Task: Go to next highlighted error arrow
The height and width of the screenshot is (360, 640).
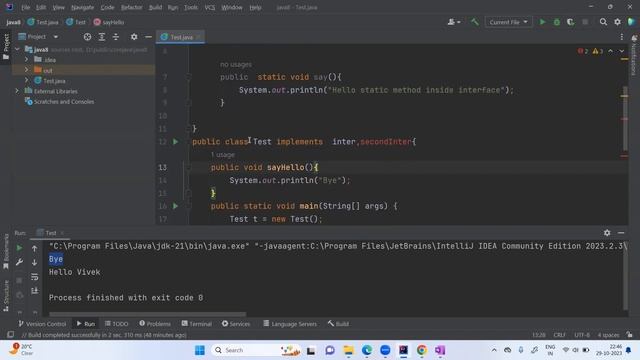Action: [x=621, y=51]
